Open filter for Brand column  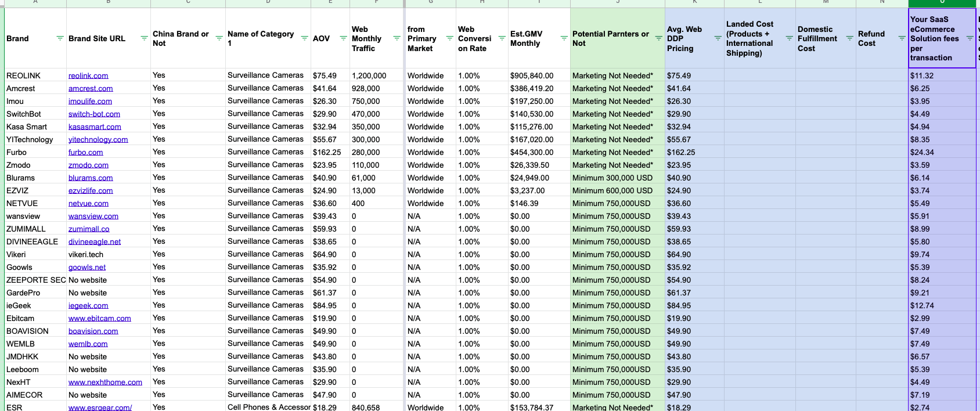(x=60, y=38)
